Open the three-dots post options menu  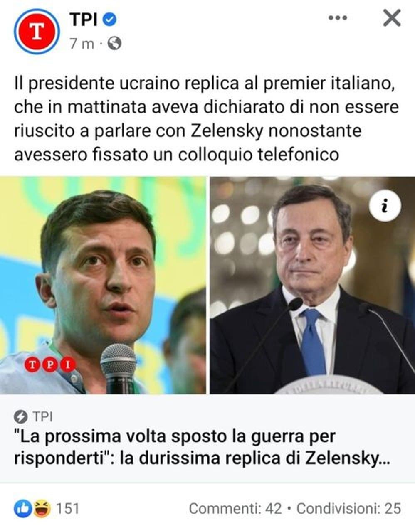coord(337,18)
